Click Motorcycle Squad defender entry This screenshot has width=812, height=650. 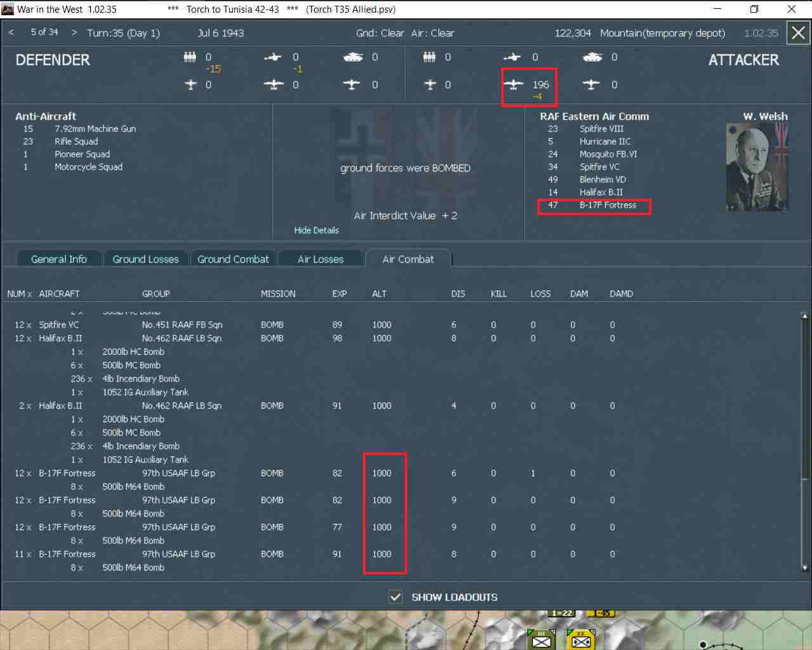tap(89, 167)
